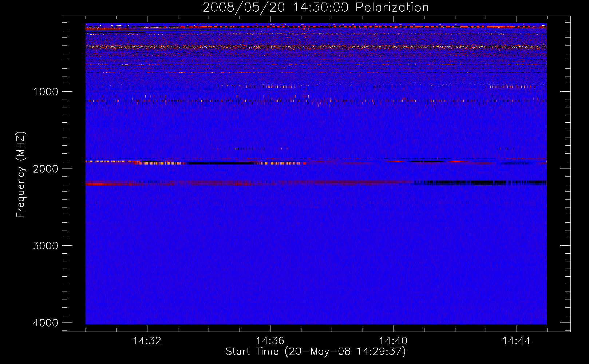Click the 'Frequency (MHZ)' y-axis label

pos(21,175)
